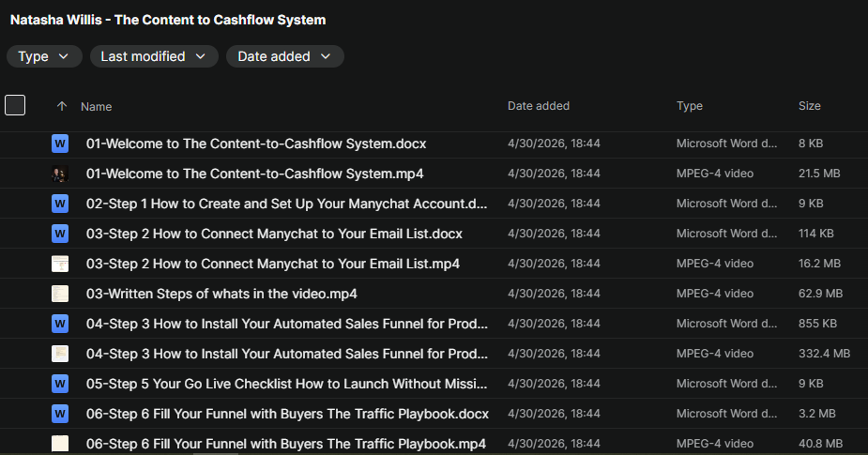Open the Last modified filter dropdown
This screenshot has height=455, width=868.
[x=154, y=56]
